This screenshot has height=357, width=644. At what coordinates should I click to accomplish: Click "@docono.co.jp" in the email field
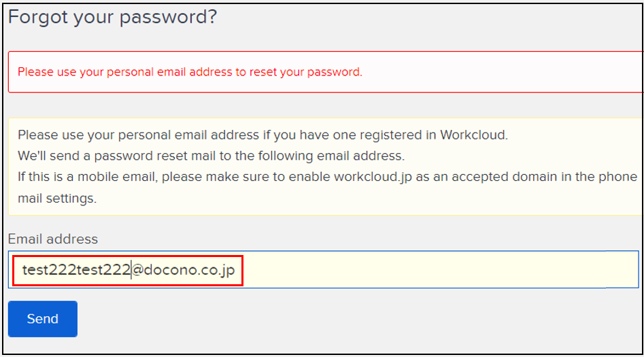(x=183, y=270)
